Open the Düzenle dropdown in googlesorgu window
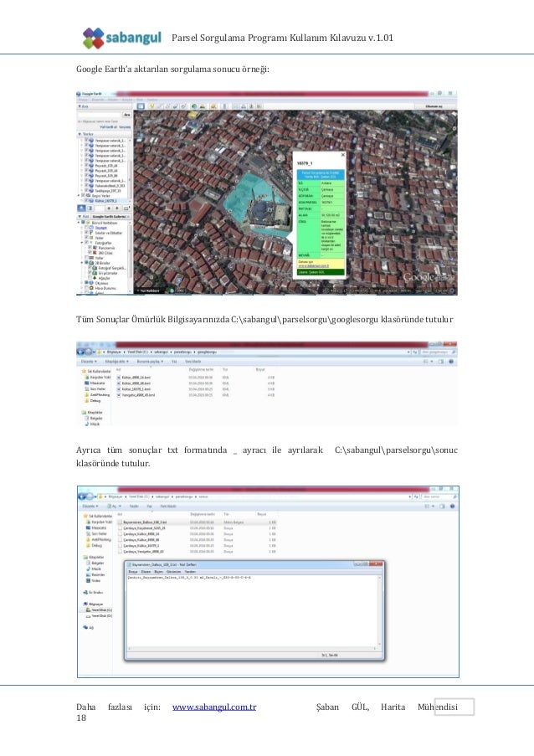 [x=89, y=362]
